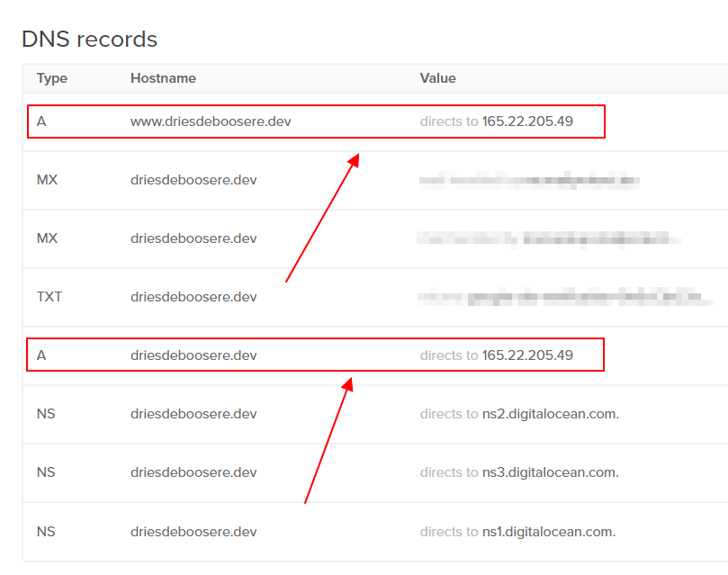Click the 165.22.205.49 value of the root A record
This screenshot has height=575, width=728.
coord(527,355)
